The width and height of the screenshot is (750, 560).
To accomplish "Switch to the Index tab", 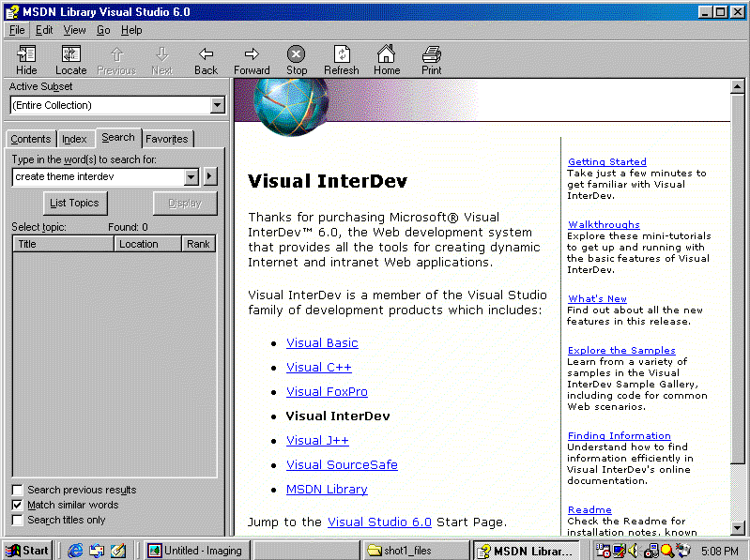I will pyautogui.click(x=74, y=139).
